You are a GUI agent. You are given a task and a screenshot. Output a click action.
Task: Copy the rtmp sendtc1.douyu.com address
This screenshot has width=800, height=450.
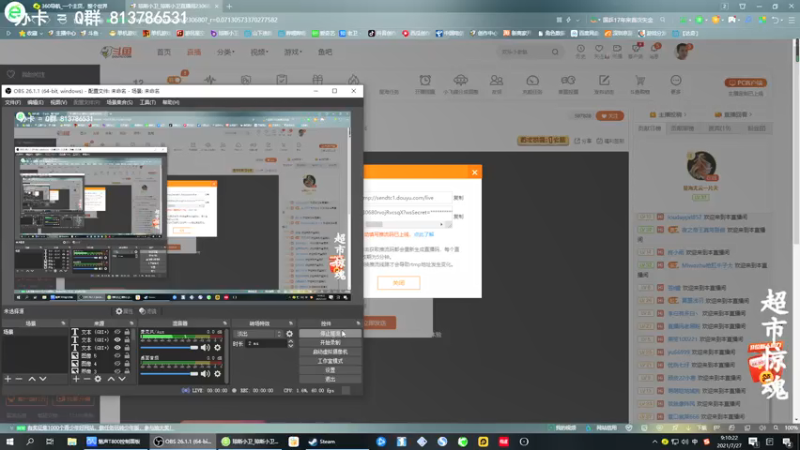(x=459, y=198)
